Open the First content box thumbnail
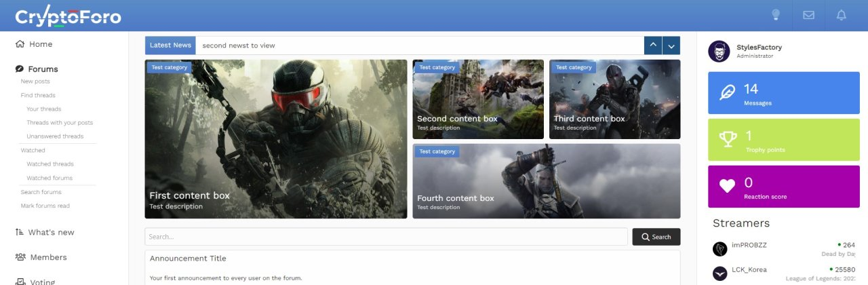Image resolution: width=868 pixels, height=285 pixels. pos(275,139)
